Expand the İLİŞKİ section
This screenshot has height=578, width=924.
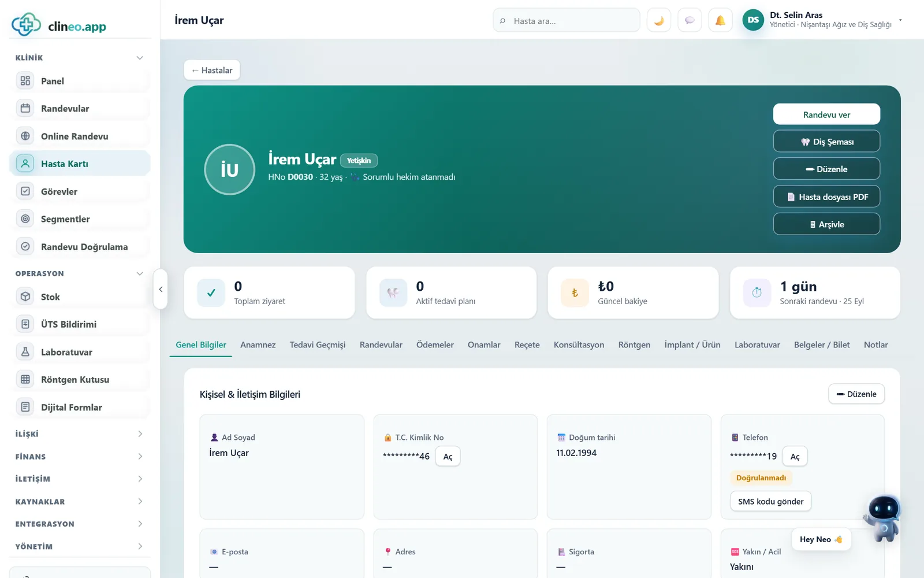(140, 433)
